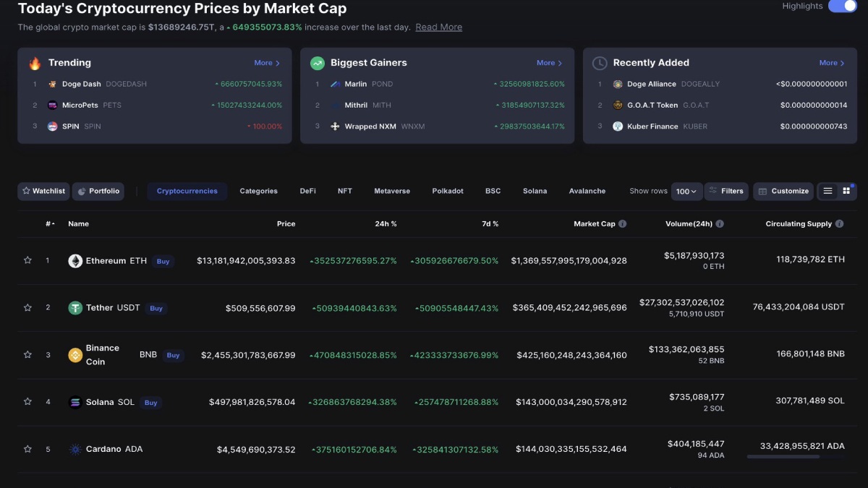Switch to the DeFi tab
868x488 pixels.
(x=307, y=191)
